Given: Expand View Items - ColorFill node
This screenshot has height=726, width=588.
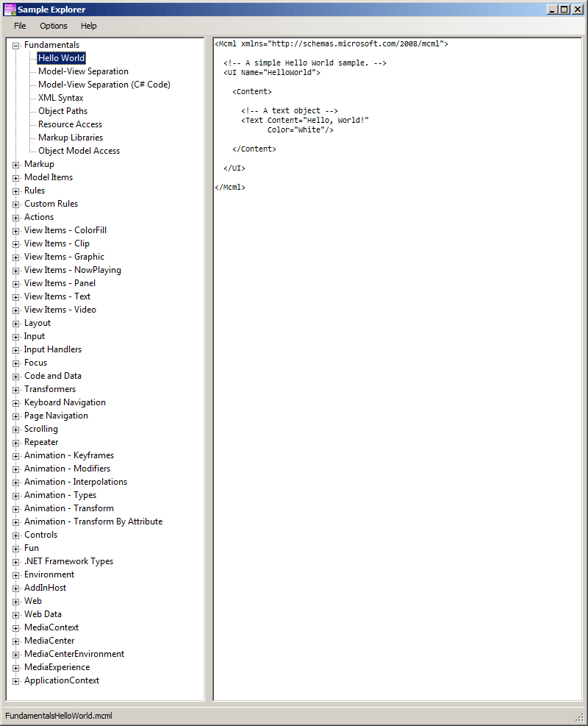Looking at the screenshot, I should point(15,231).
